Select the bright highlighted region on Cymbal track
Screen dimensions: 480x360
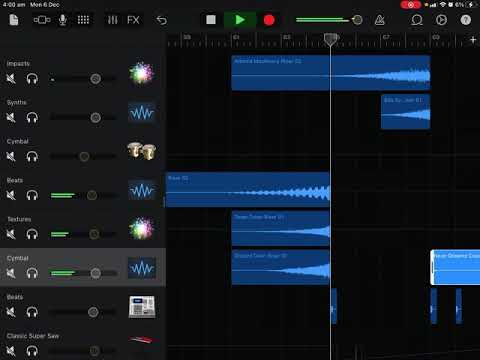[x=455, y=267]
